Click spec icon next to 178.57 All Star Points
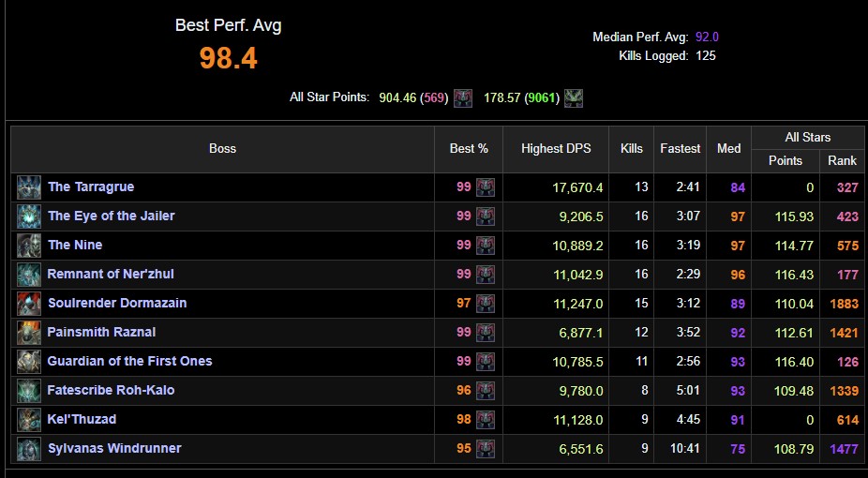This screenshot has width=868, height=478. [574, 97]
